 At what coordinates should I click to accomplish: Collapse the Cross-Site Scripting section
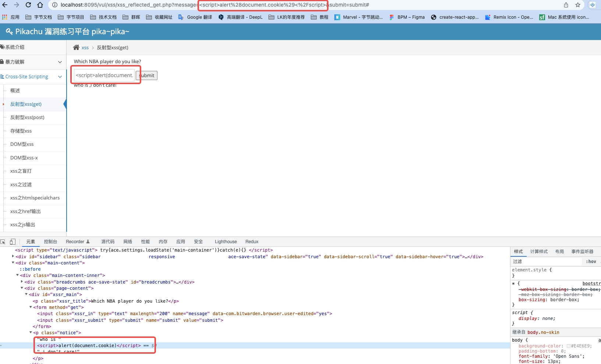click(x=33, y=76)
